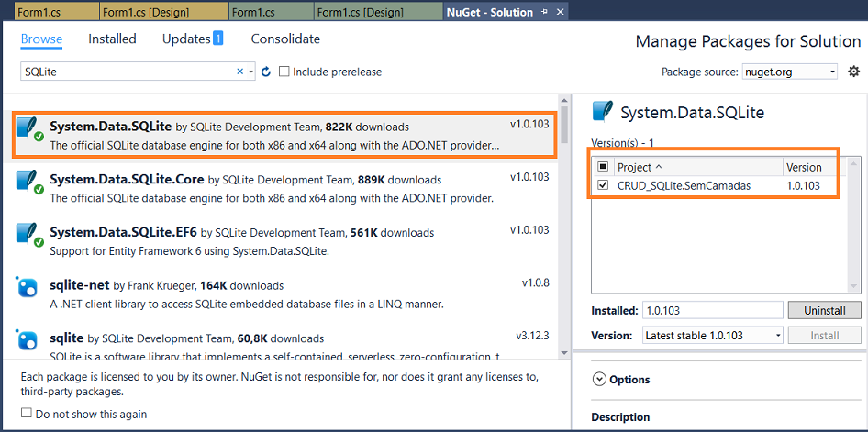Viewport: 868px width, 432px height.
Task: Select the sqlite-net by Frank Krueger row
Action: click(283, 293)
